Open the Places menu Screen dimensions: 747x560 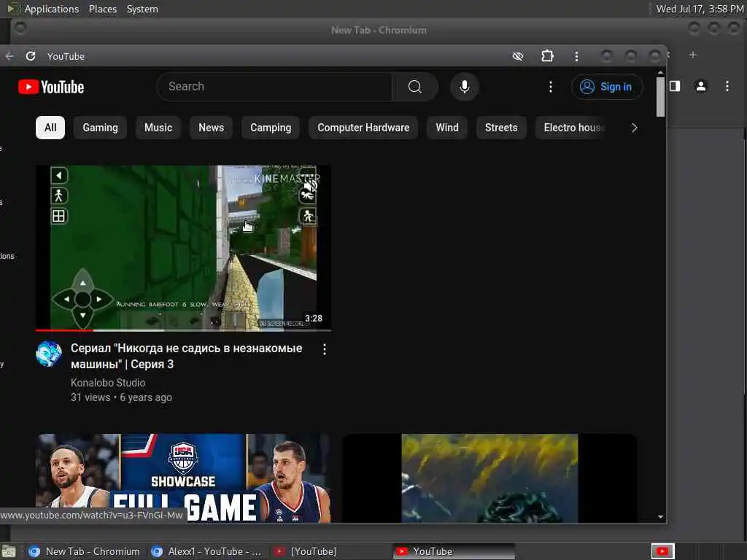(103, 9)
